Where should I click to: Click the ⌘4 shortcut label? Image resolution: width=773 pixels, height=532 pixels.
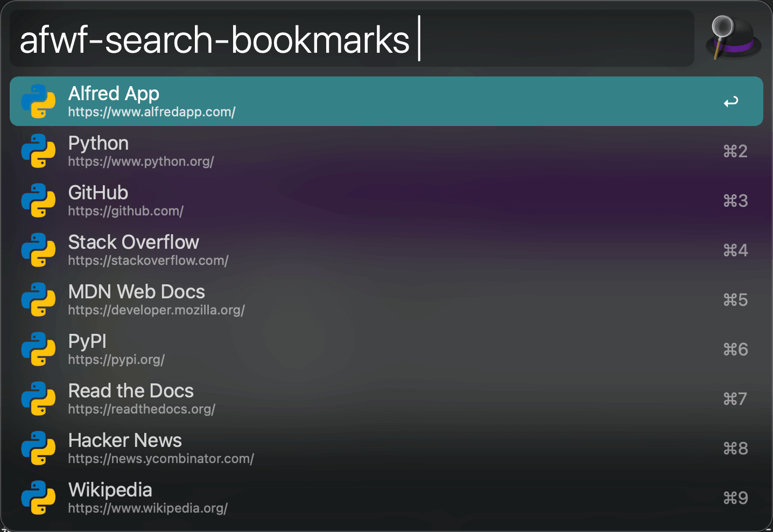click(x=735, y=250)
